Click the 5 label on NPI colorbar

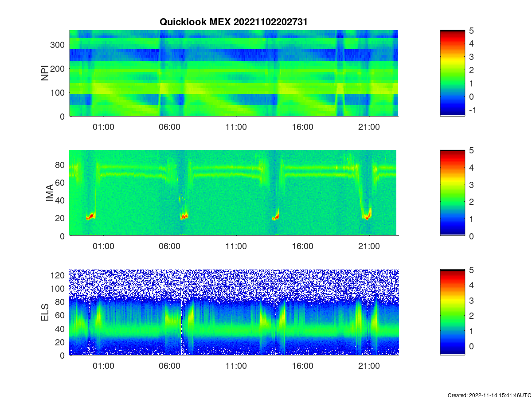(x=472, y=31)
